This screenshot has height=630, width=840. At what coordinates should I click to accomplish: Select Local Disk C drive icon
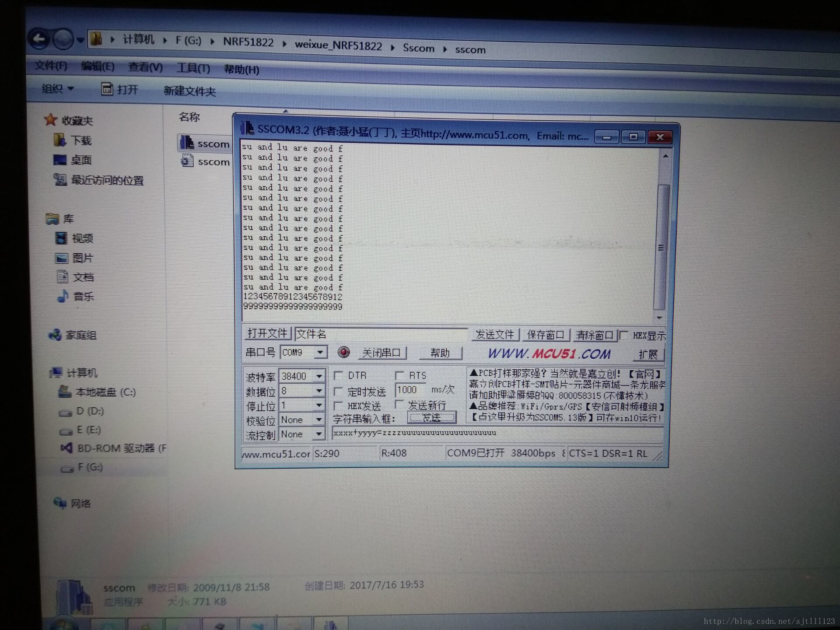[x=65, y=392]
